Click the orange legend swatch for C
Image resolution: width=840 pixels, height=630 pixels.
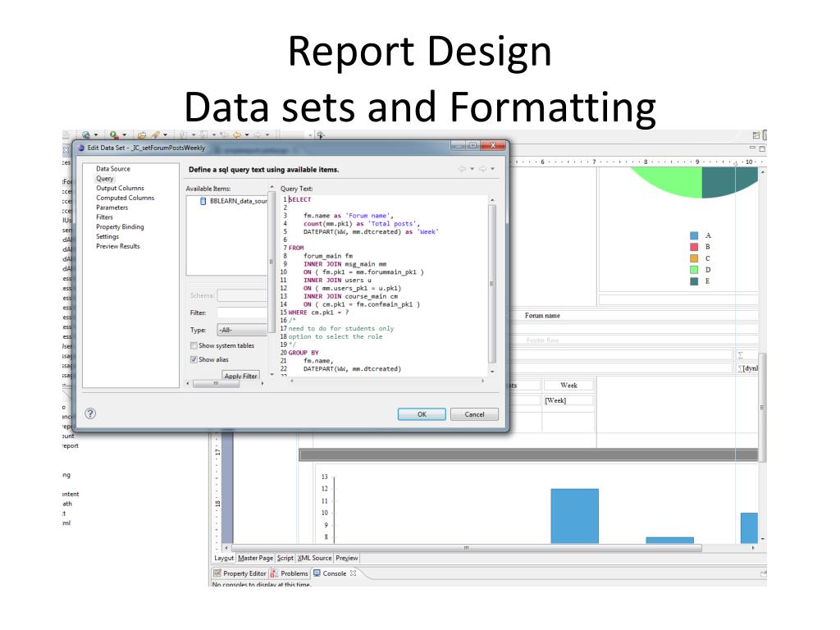click(x=694, y=258)
